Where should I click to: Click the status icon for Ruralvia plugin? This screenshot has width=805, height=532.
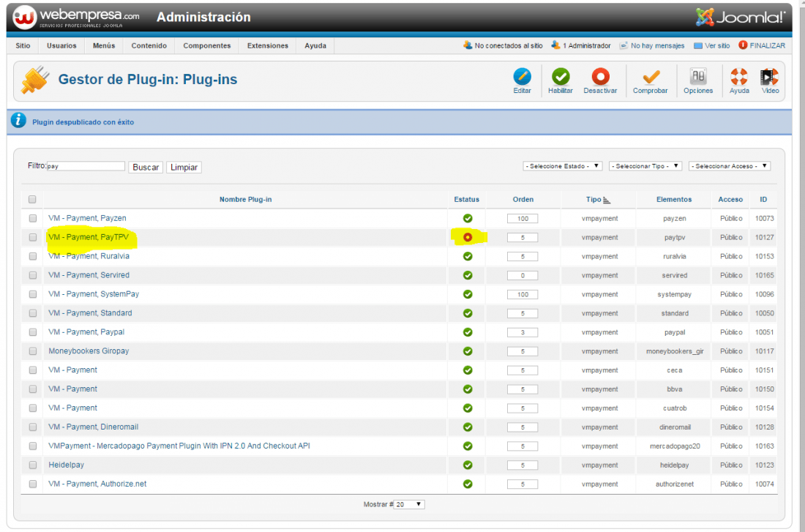(x=468, y=256)
